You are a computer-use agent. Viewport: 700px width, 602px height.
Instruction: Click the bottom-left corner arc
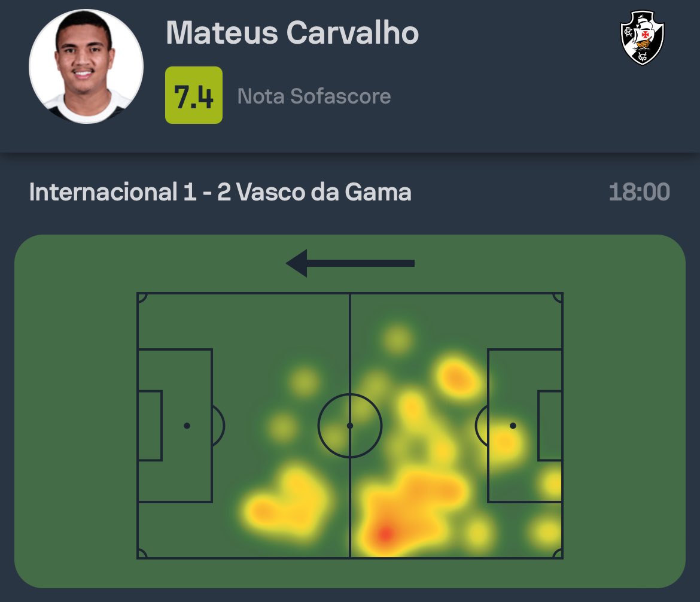pyautogui.click(x=141, y=554)
